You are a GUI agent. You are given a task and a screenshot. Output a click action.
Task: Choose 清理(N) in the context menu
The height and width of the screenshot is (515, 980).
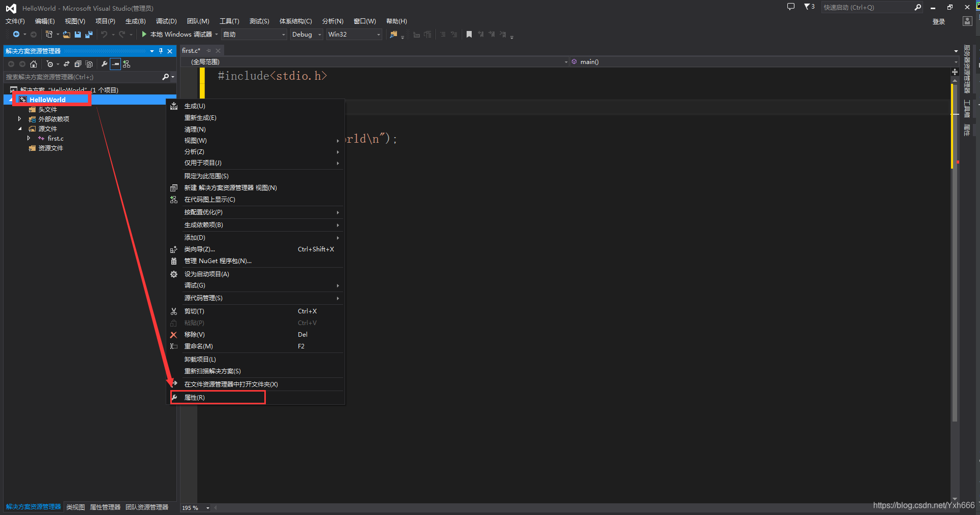pyautogui.click(x=256, y=130)
